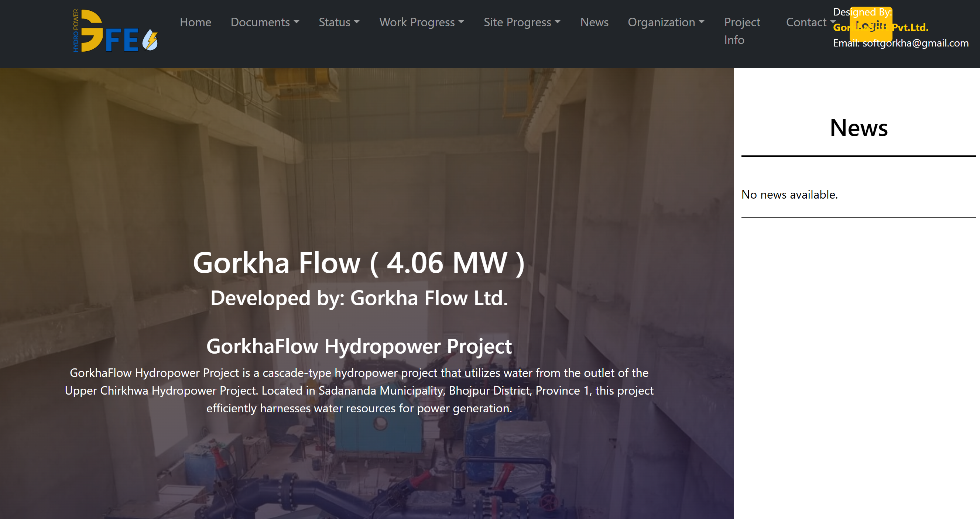Go to the Home page
Image resolution: width=980 pixels, height=519 pixels.
[195, 22]
